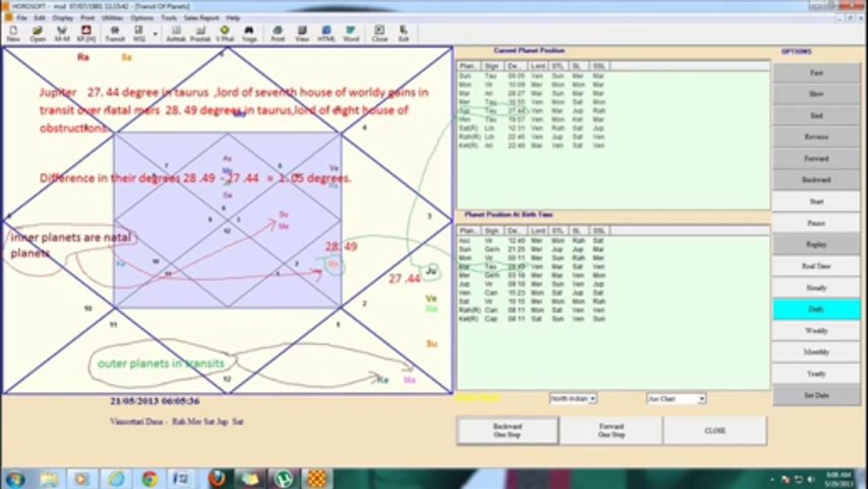Click the Fast option button
The image size is (868, 489).
click(816, 73)
